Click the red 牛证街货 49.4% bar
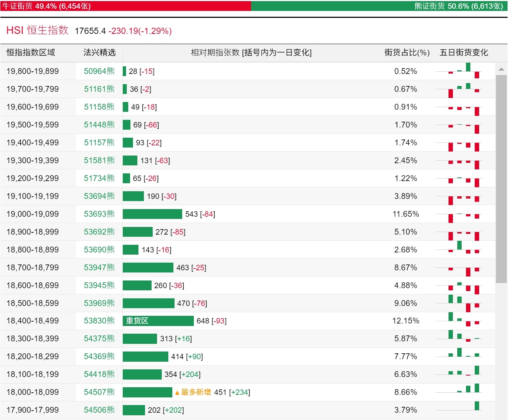The width and height of the screenshot is (509, 420). (125, 6)
